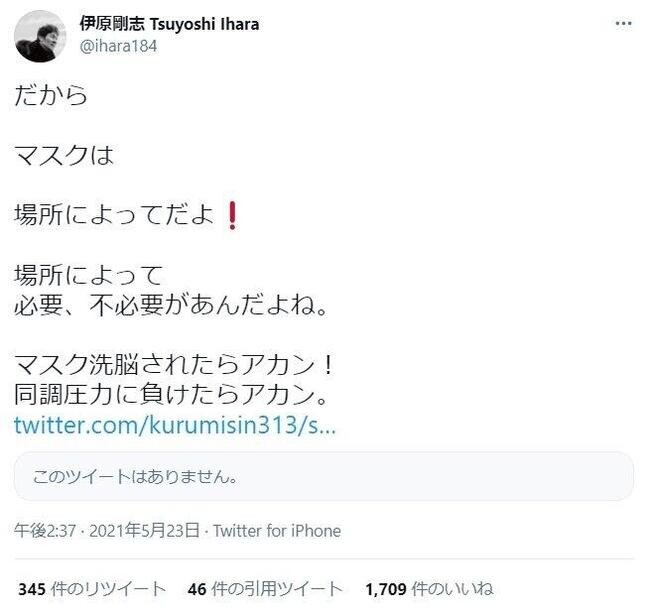Open the quoted tweet unavailable box
This screenshot has width=645, height=613.
pyautogui.click(x=323, y=476)
